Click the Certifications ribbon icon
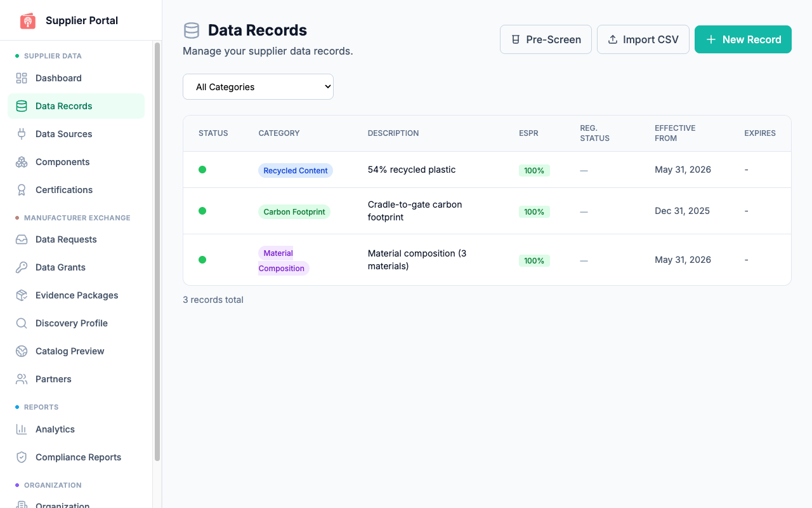Viewport: 812px width, 508px height. click(x=22, y=190)
